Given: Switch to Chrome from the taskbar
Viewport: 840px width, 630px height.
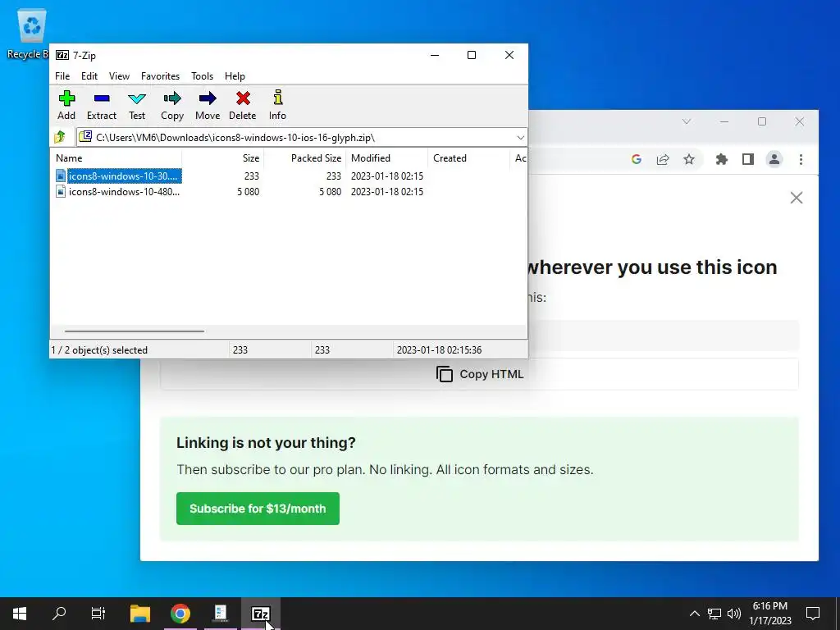Looking at the screenshot, I should tap(180, 614).
